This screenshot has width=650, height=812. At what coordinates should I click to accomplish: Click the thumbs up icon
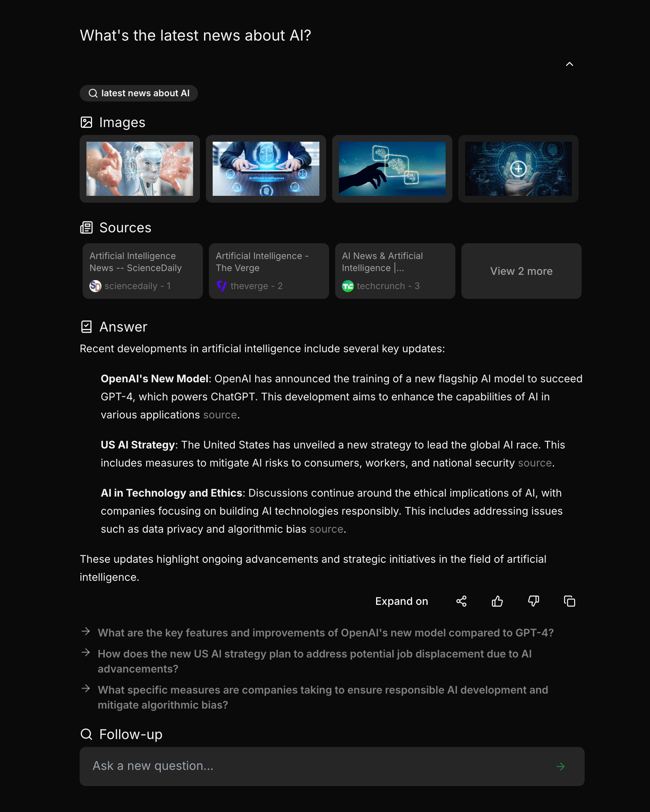tap(497, 601)
